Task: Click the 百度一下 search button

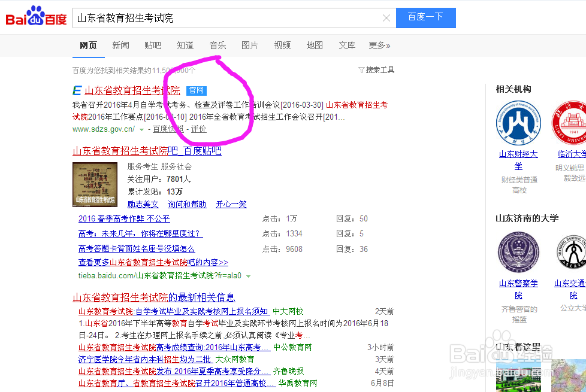Action: [x=425, y=17]
